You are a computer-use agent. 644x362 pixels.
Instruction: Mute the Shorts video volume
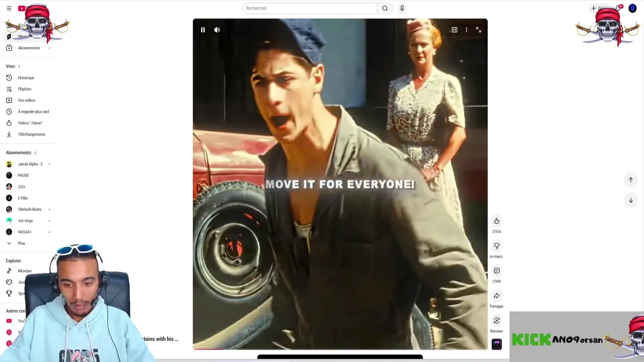(217, 30)
